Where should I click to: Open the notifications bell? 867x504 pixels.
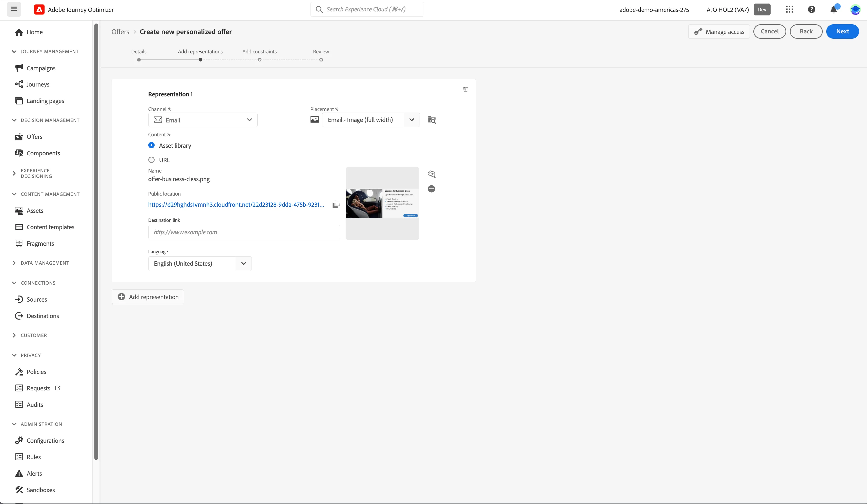[834, 9]
